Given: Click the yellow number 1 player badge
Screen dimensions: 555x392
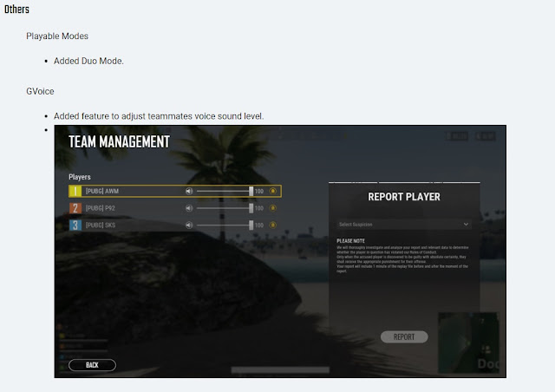Looking at the screenshot, I should (x=75, y=191).
